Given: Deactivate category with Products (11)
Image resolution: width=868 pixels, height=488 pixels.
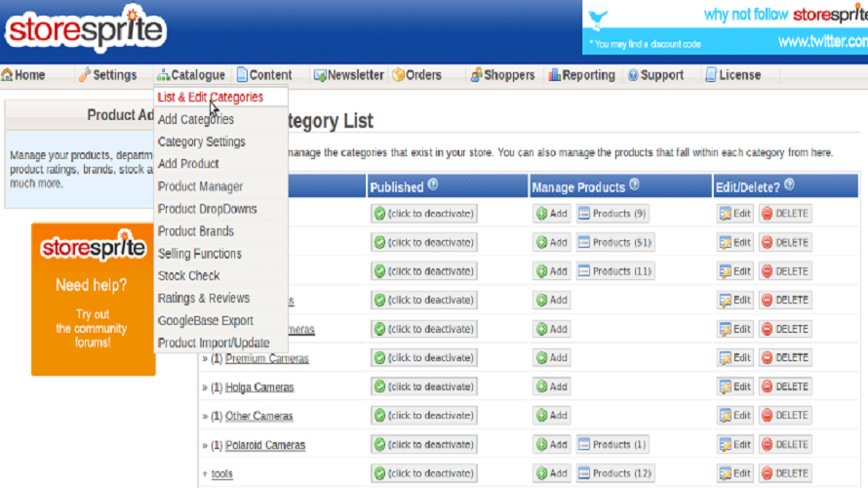Looking at the screenshot, I should coord(424,271).
